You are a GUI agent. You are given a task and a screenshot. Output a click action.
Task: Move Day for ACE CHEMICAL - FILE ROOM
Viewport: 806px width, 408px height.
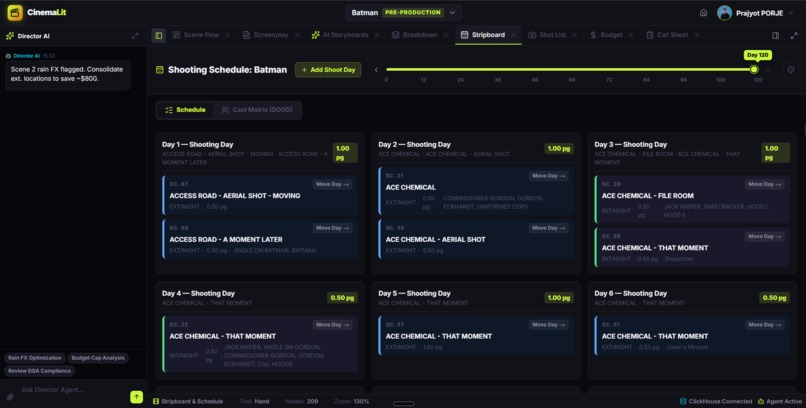765,184
